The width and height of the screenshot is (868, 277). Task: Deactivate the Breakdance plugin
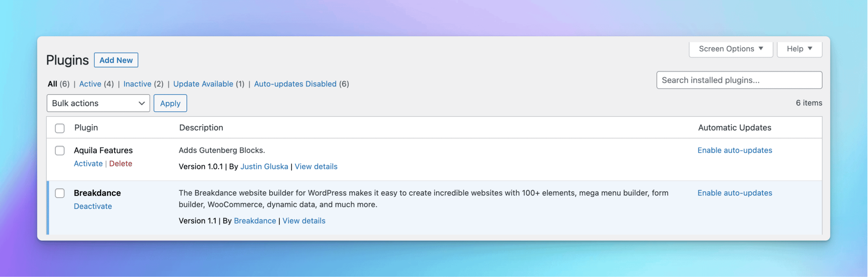click(93, 206)
